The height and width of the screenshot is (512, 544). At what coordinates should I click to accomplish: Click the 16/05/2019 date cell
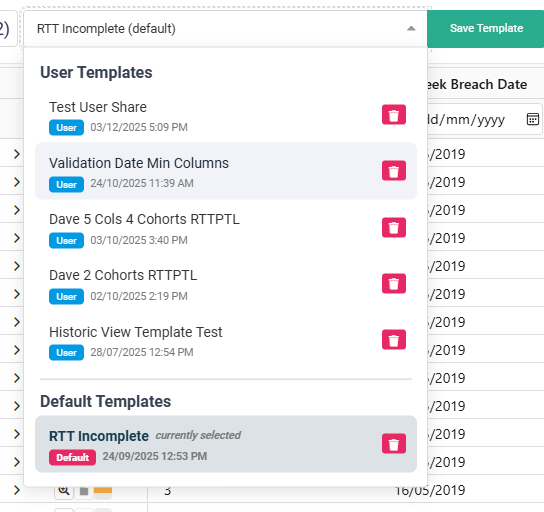(x=430, y=490)
